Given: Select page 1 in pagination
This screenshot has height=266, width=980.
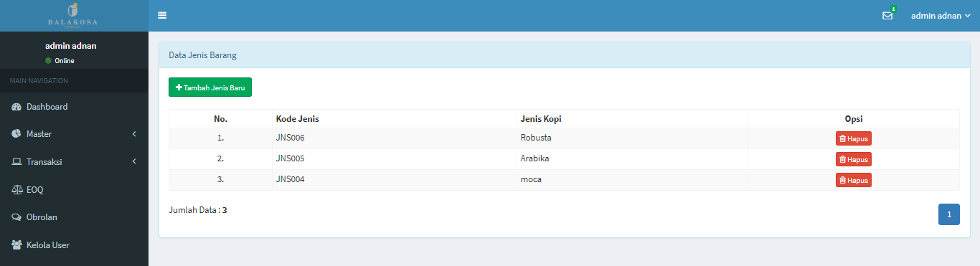Looking at the screenshot, I should [x=949, y=214].
